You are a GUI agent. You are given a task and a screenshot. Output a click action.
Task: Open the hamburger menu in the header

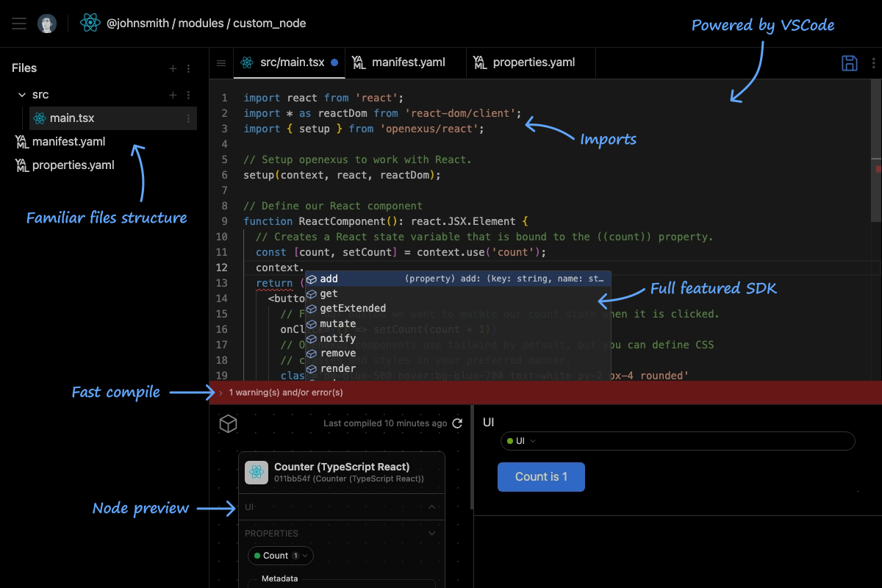coord(19,24)
